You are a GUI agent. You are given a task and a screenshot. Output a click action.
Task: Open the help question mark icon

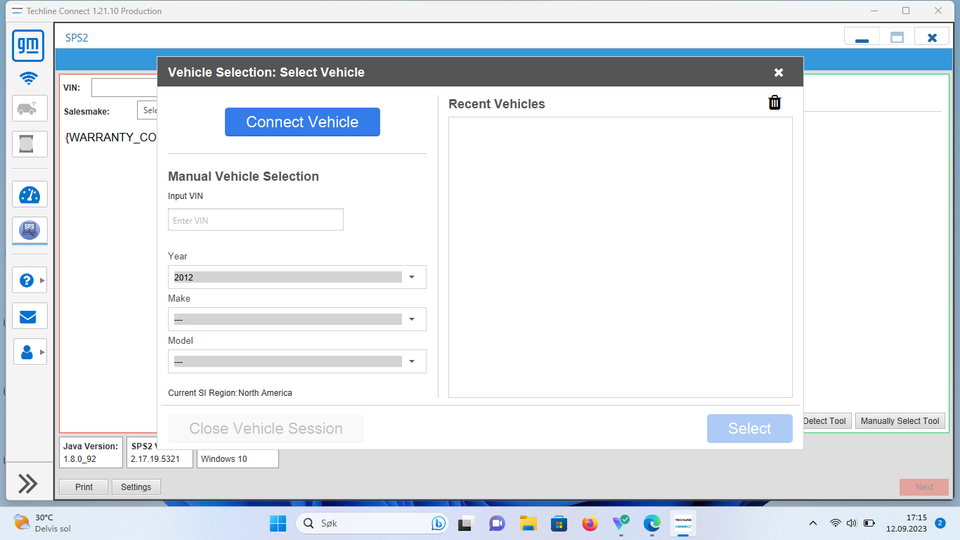(x=26, y=280)
